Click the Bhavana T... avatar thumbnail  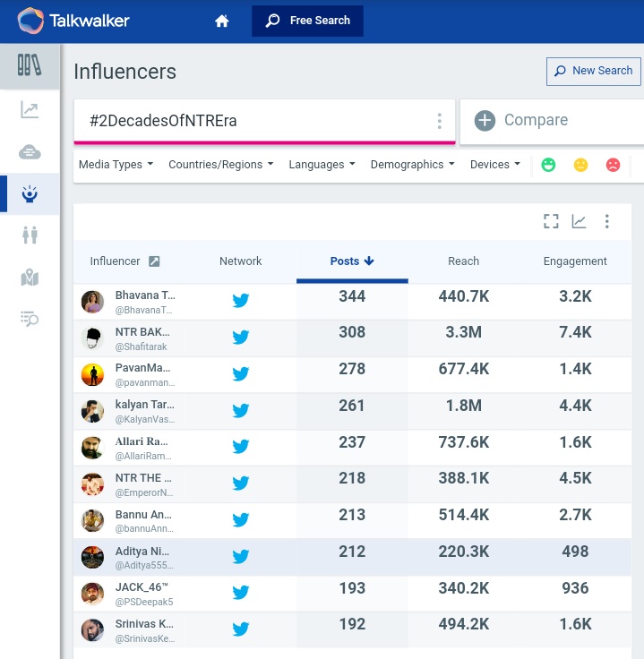click(x=92, y=302)
